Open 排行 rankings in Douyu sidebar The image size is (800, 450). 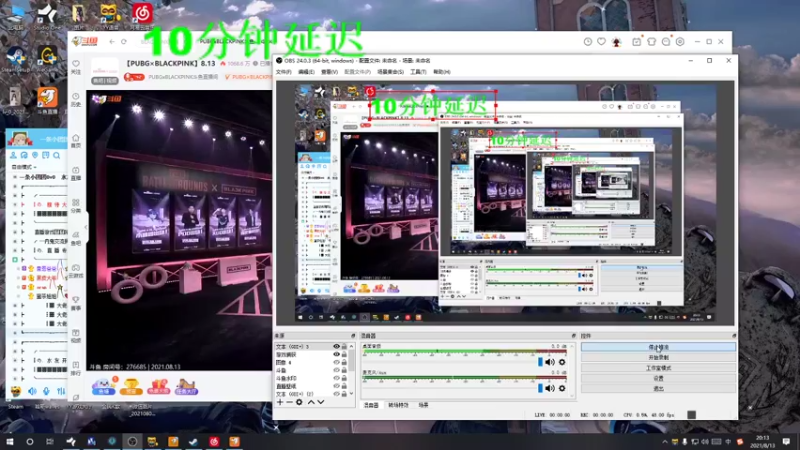[x=76, y=368]
